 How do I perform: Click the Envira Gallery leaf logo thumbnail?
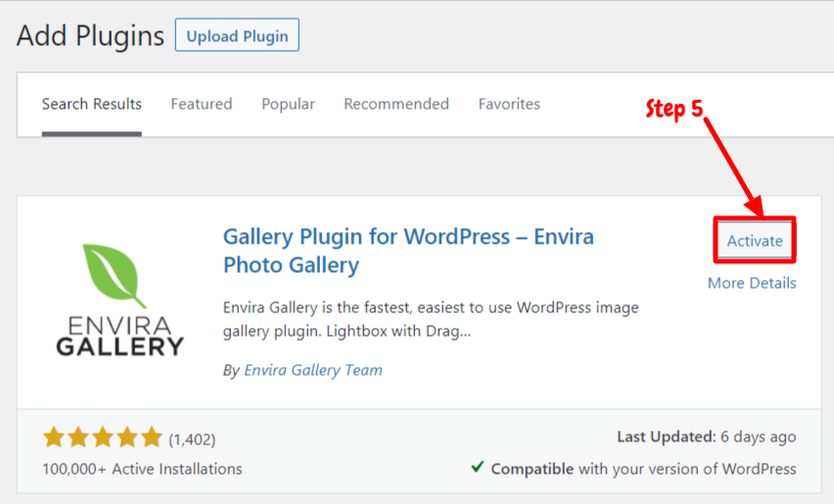tap(119, 299)
